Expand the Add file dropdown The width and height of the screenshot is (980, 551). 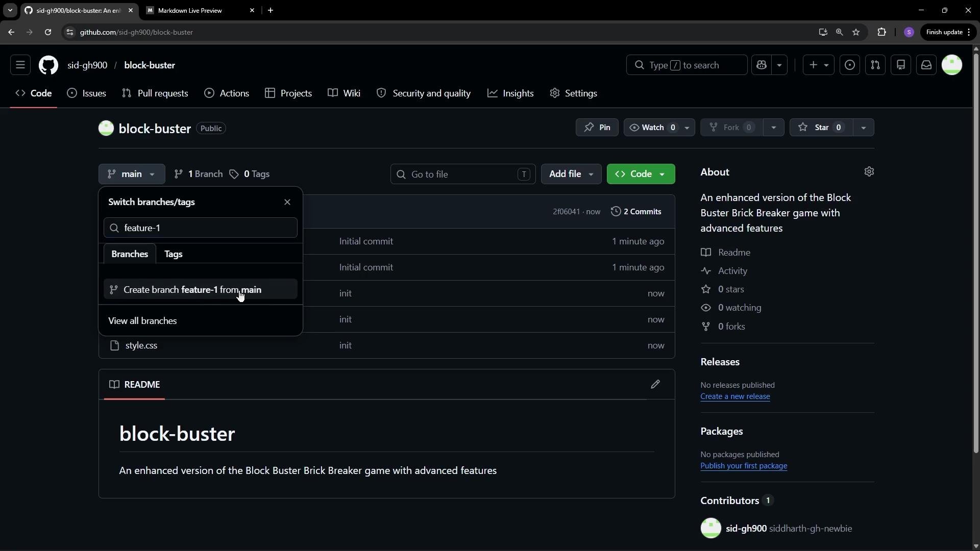(x=571, y=174)
